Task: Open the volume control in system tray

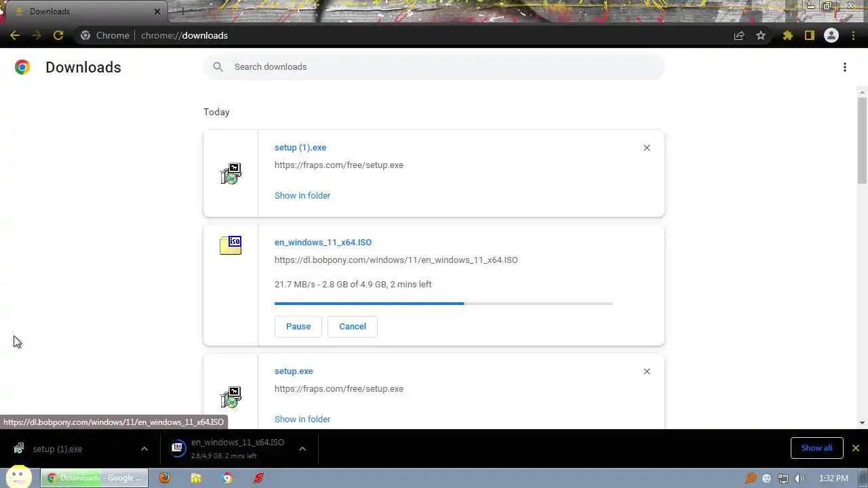Action: coord(800,479)
